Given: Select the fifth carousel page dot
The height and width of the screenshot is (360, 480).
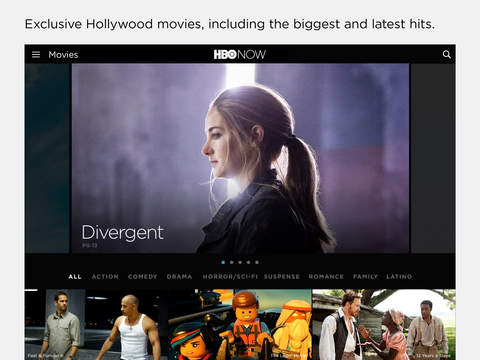Looking at the screenshot, I should pyautogui.click(x=257, y=262).
